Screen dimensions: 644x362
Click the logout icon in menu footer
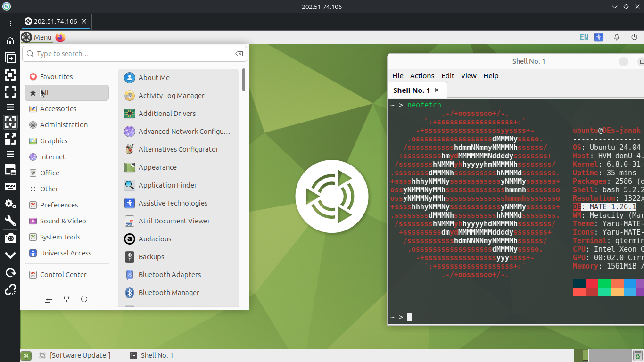48,299
